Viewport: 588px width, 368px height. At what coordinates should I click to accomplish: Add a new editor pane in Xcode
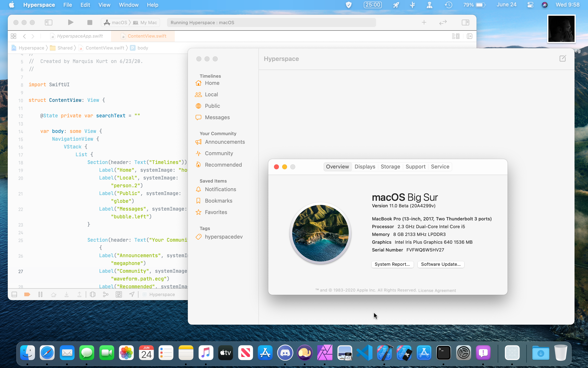point(469,36)
